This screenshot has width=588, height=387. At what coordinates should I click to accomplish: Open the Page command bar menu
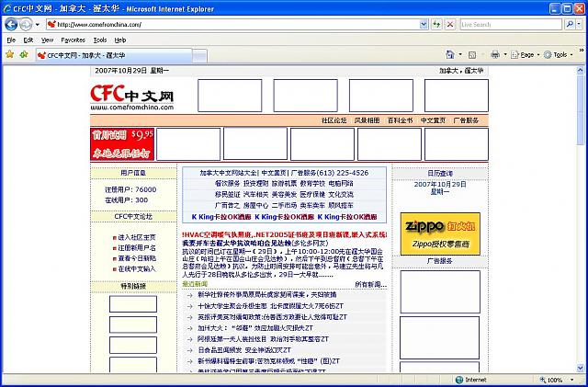[x=525, y=55]
